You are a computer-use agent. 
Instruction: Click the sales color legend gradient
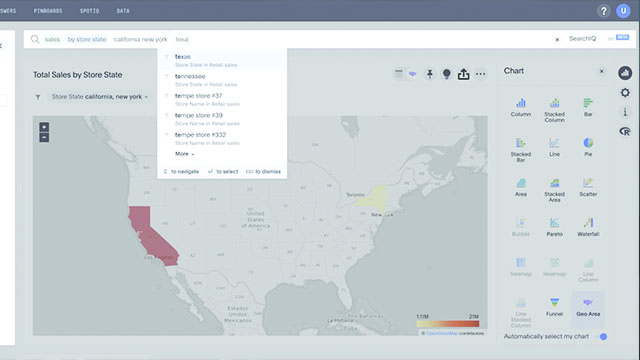coord(447,324)
